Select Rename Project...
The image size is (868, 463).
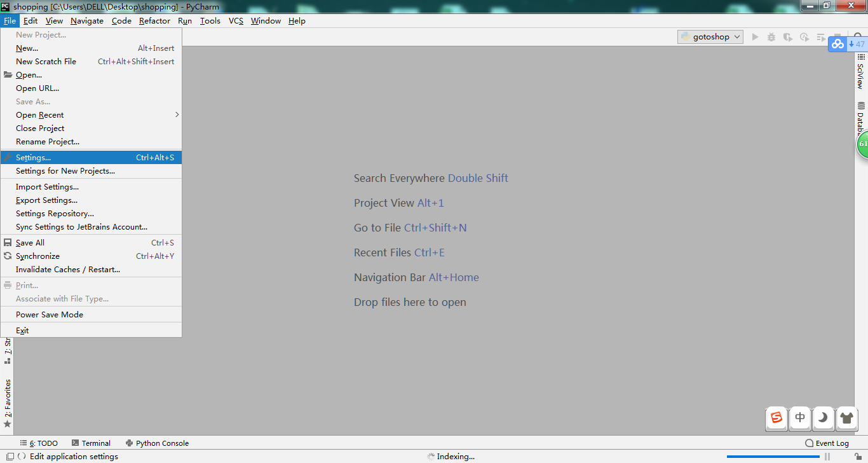(x=91, y=142)
